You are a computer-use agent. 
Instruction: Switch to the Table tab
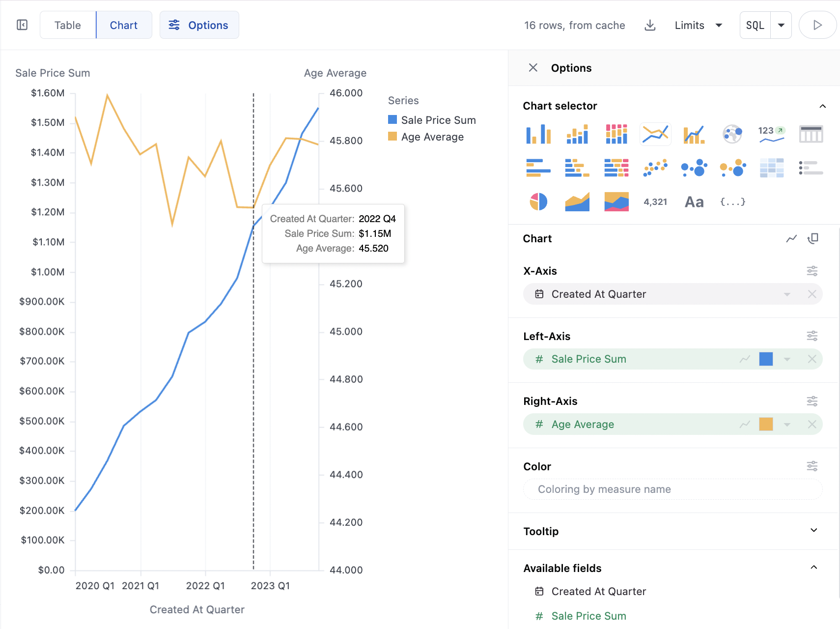(x=68, y=25)
